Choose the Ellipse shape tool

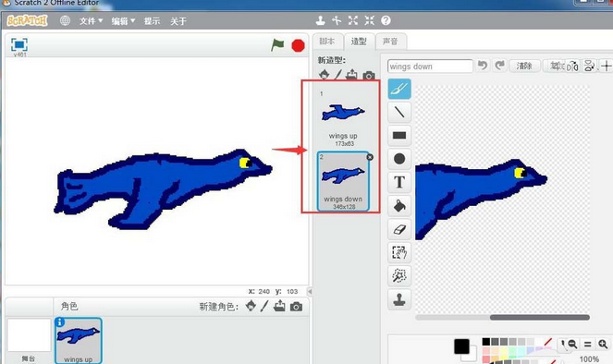(399, 159)
